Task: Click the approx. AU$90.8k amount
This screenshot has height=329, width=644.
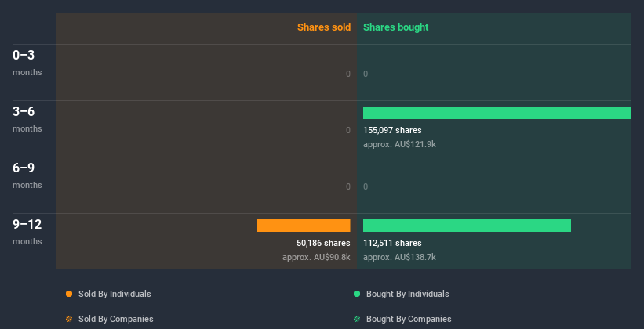Action: click(316, 257)
